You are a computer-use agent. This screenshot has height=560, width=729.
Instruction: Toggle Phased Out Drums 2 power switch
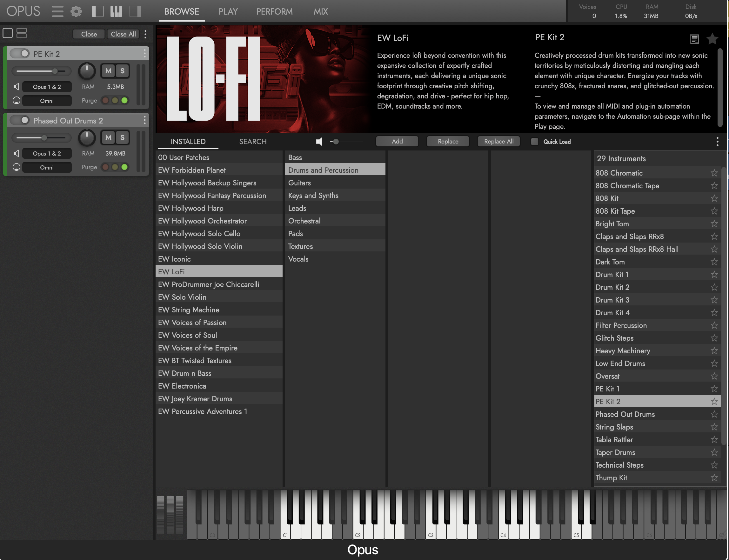point(20,120)
